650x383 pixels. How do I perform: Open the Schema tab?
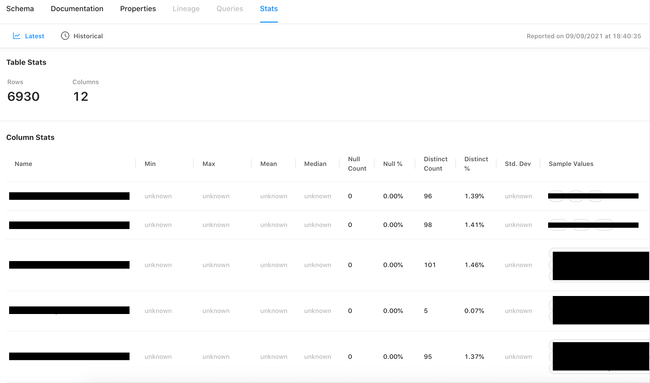point(20,9)
